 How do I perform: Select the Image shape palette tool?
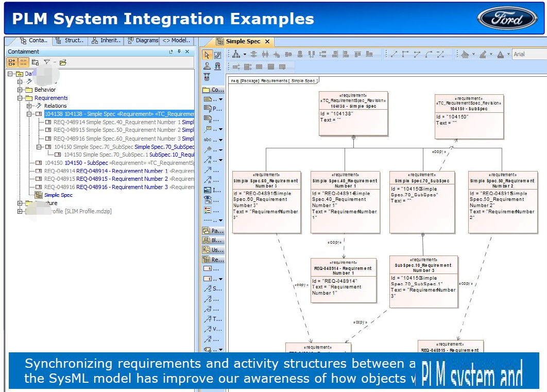tap(208, 190)
